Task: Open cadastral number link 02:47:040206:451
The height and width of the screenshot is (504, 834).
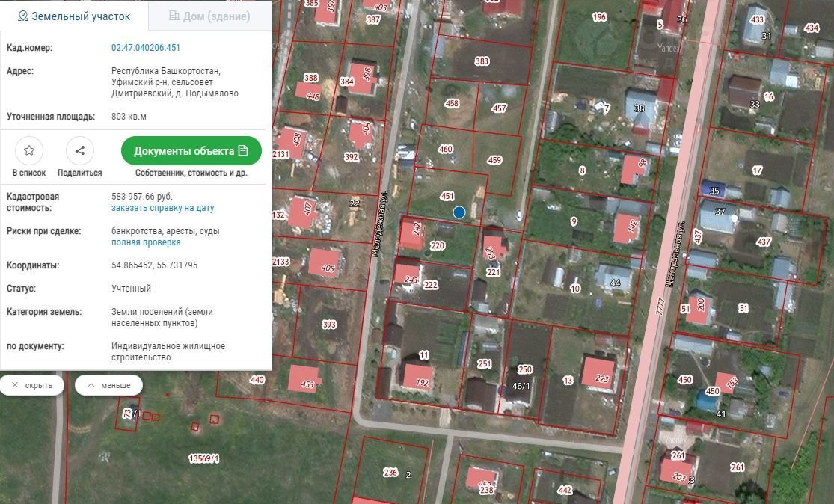Action: point(146,48)
